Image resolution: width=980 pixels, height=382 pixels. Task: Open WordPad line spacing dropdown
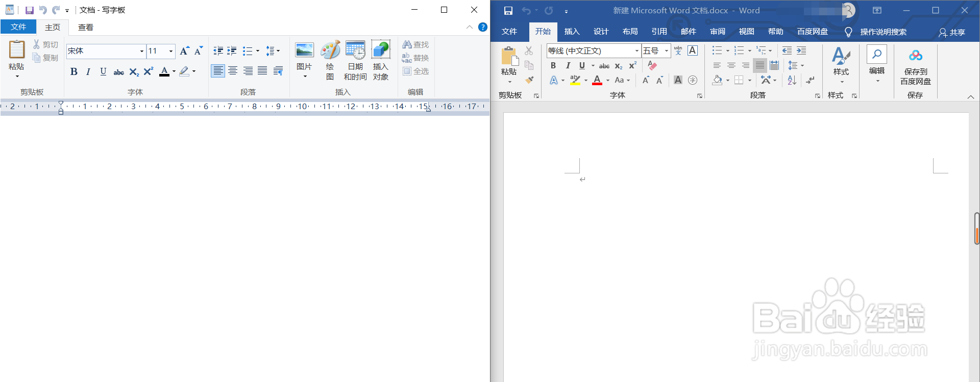pos(273,51)
